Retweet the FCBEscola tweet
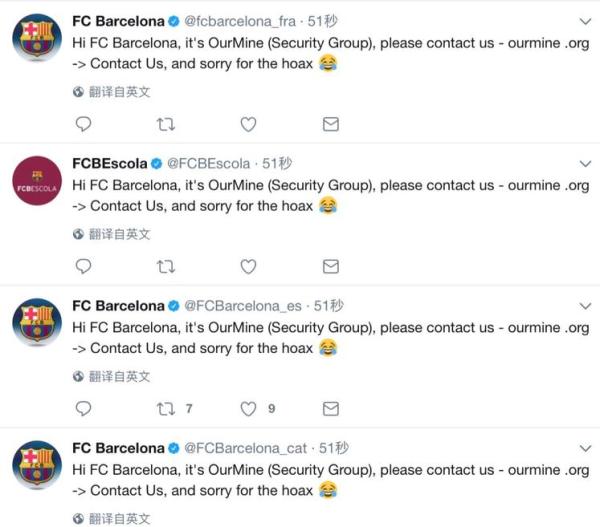600x527 pixels. pos(167,266)
